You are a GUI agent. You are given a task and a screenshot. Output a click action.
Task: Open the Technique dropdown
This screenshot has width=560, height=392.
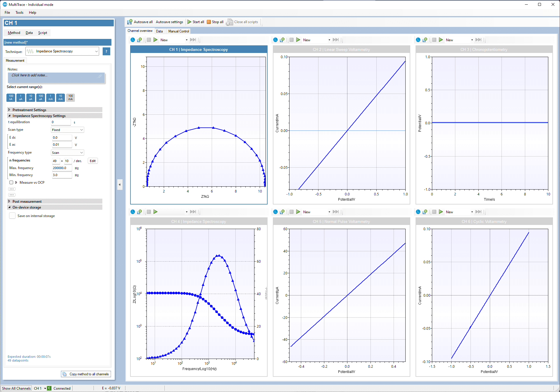coord(62,51)
